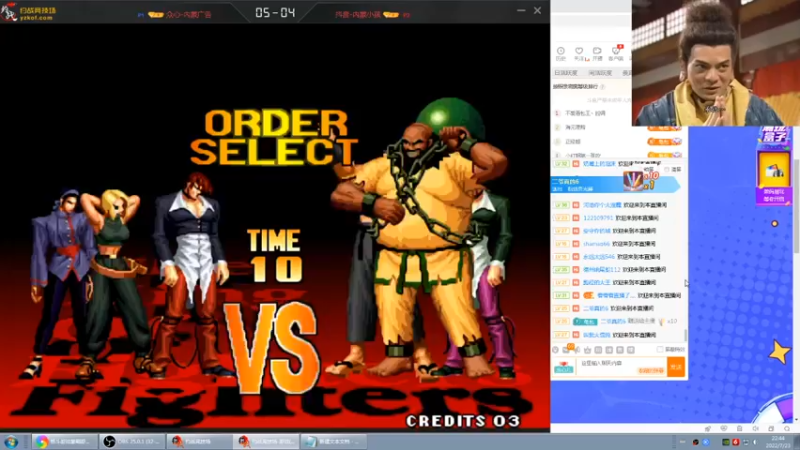Open the start-broadcast camera icon
Screen dimensions: 800x450
click(x=597, y=53)
